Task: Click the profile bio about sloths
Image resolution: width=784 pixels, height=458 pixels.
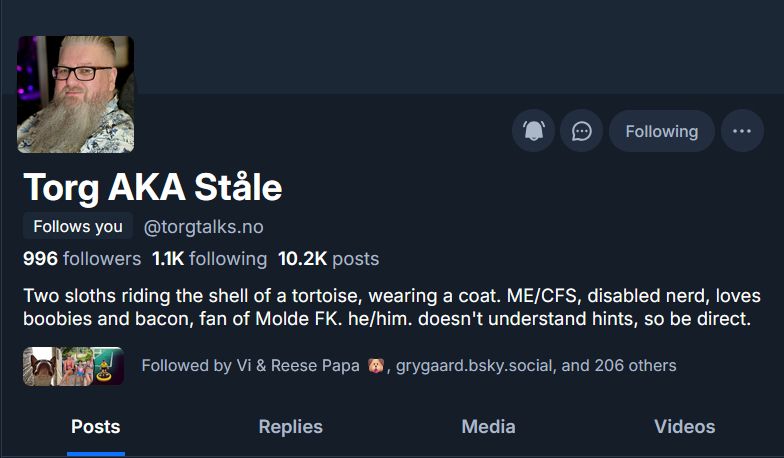Action: (x=391, y=308)
